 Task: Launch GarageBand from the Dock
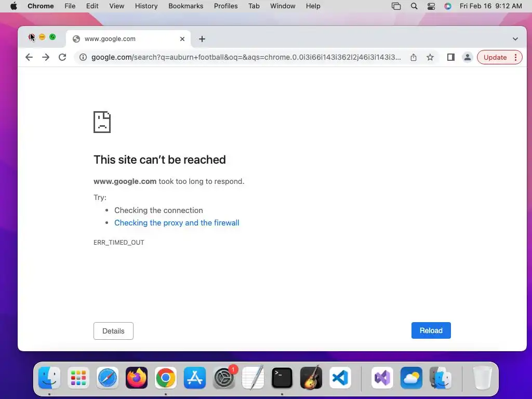click(311, 378)
